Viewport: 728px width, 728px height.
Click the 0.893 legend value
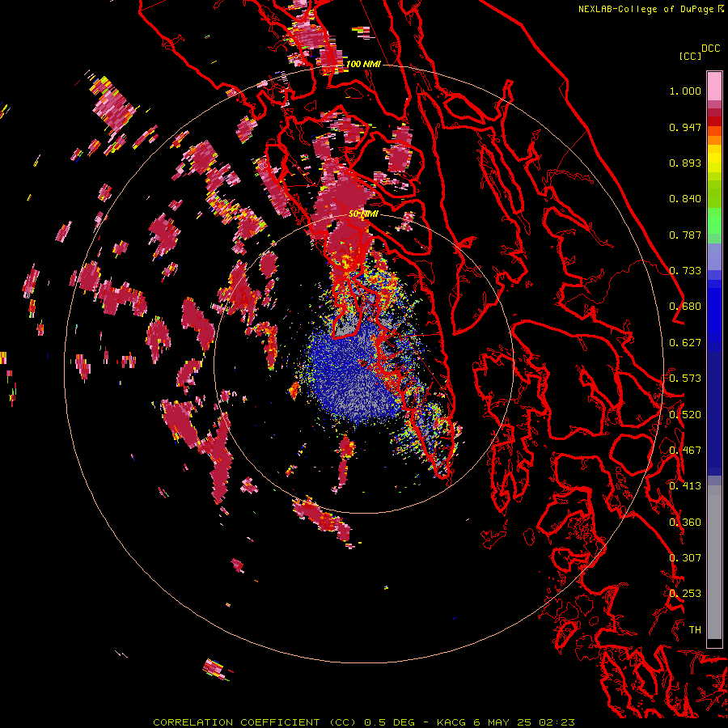pos(685,163)
